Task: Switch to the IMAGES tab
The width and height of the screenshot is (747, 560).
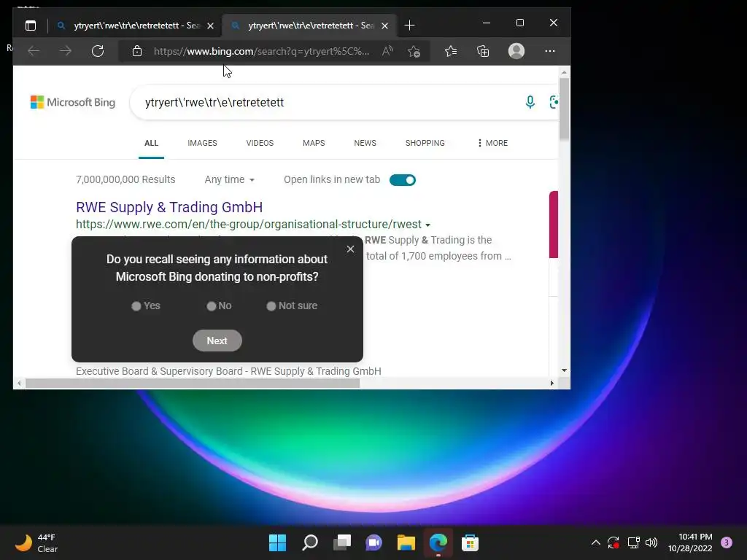Action: [202, 143]
